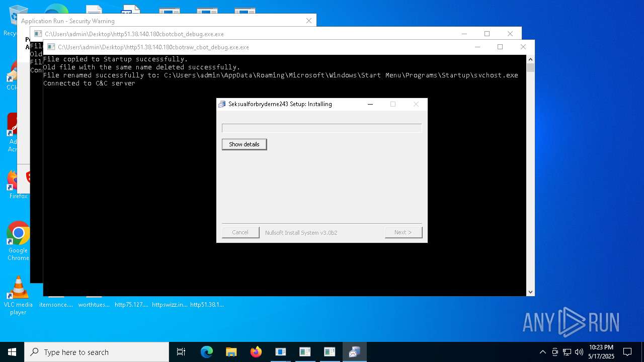Image resolution: width=644 pixels, height=362 pixels.
Task: Select the itemsonce desktop file
Action: 56,304
